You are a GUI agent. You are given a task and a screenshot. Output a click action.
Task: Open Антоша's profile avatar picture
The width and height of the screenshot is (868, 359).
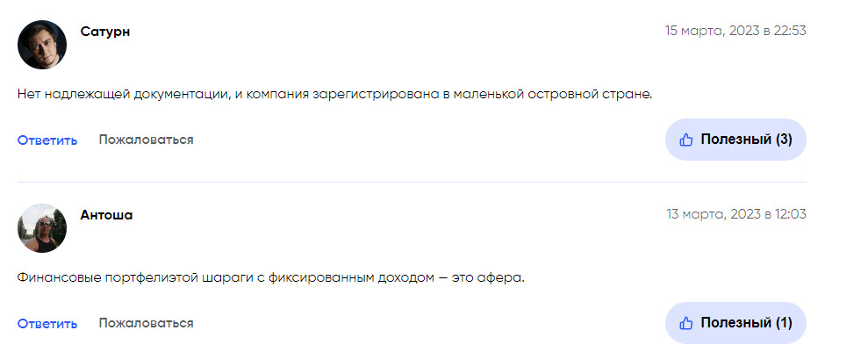tap(42, 228)
